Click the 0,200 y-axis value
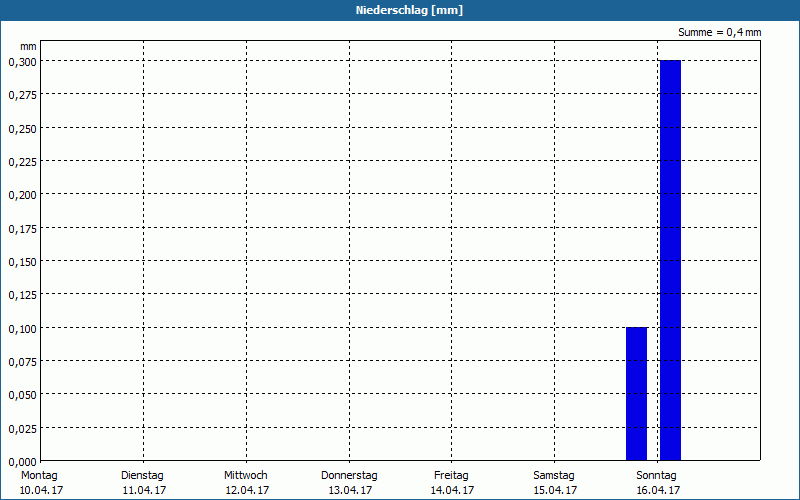 click(x=23, y=195)
